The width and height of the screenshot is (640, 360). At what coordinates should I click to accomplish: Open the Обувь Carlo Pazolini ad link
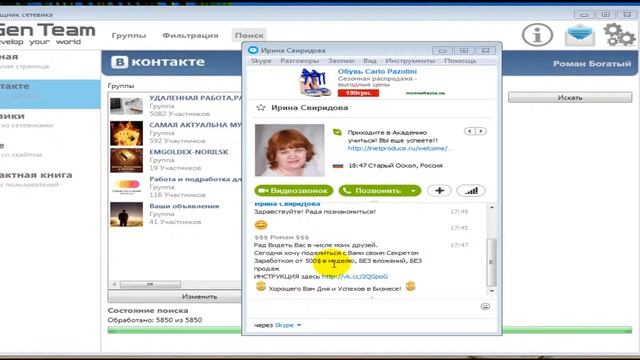[x=377, y=71]
